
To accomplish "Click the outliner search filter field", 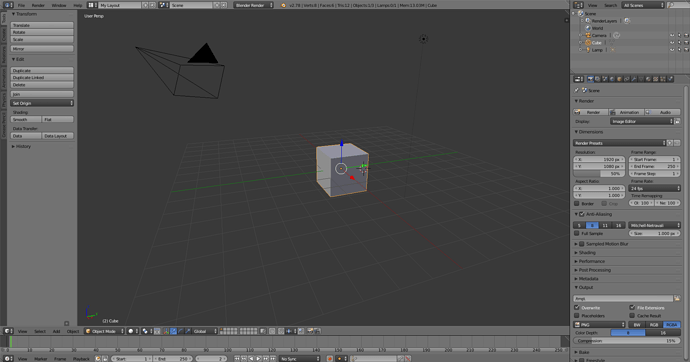I will click(678, 5).
